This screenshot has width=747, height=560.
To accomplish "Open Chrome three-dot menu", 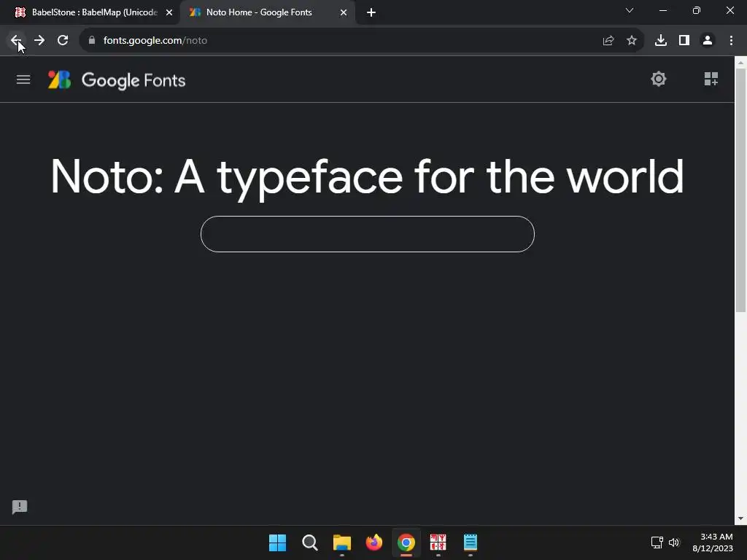I will coord(731,41).
